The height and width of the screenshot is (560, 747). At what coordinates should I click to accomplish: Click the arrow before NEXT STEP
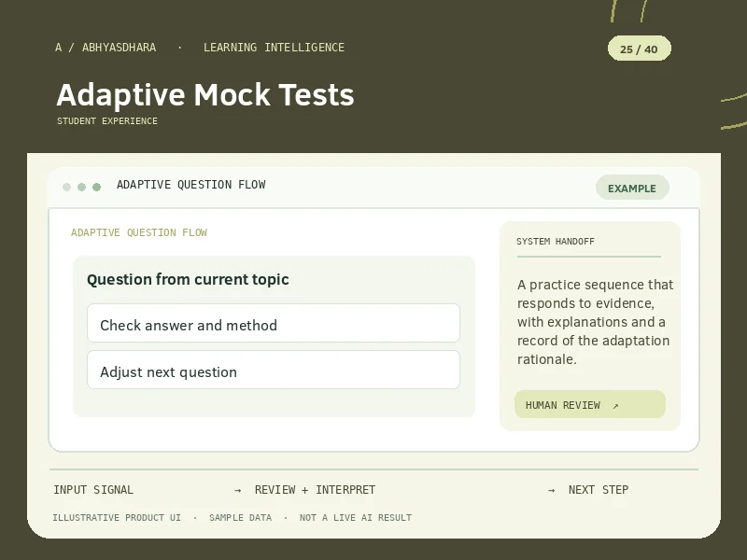[551, 490]
